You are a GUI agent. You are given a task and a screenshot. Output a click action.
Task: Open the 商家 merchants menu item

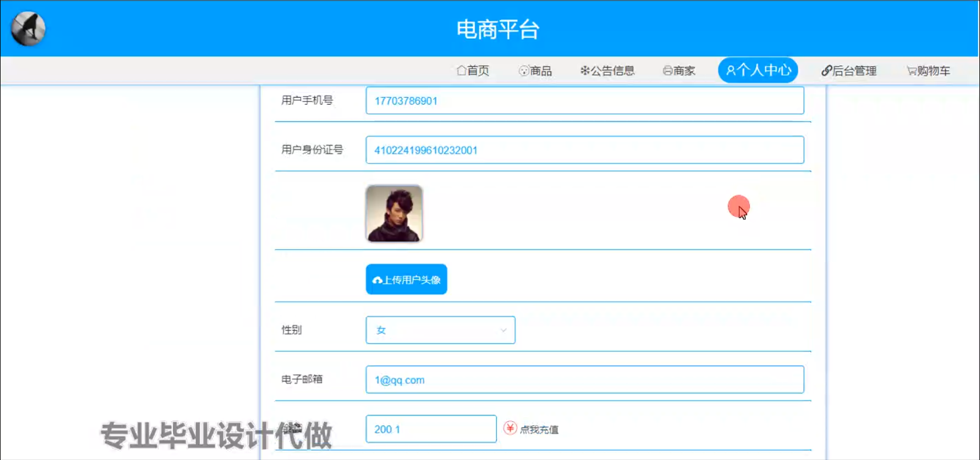click(679, 70)
